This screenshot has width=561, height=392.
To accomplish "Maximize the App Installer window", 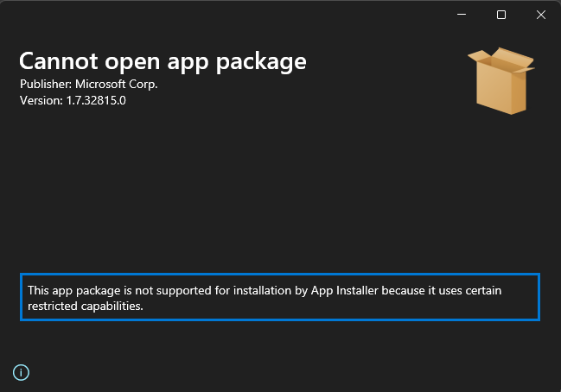I will (501, 15).
